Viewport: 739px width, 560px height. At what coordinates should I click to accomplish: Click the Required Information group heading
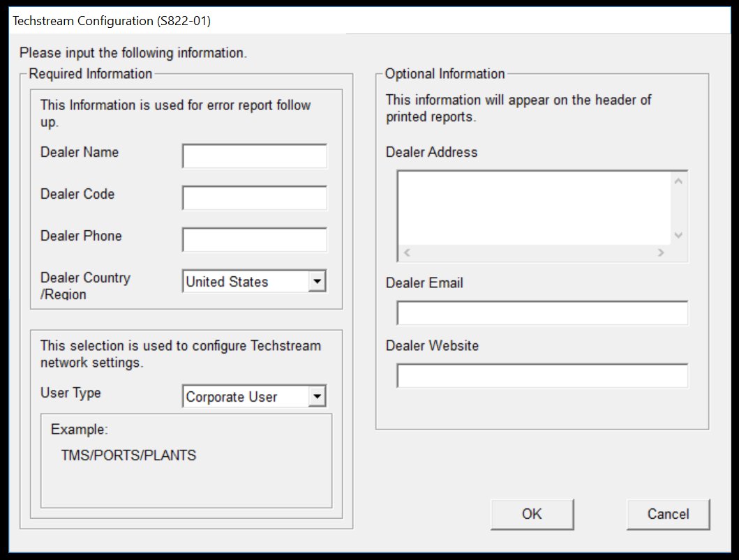pos(91,74)
